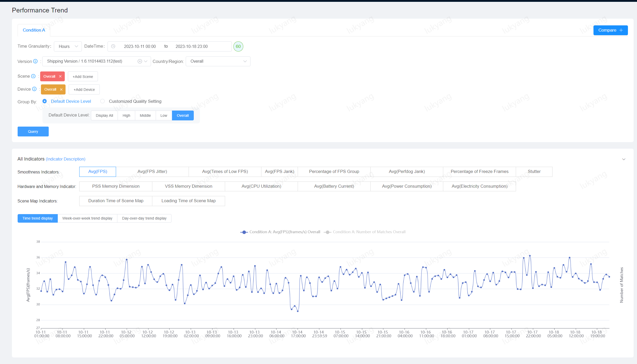
Task: Select Default Device Level radio button
Action: click(45, 101)
